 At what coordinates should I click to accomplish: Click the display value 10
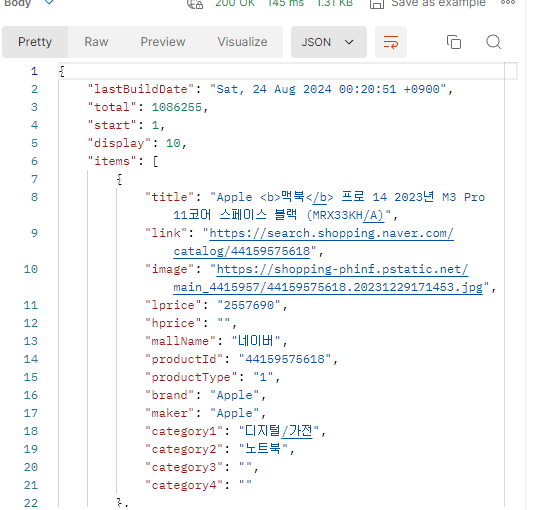pyautogui.click(x=173, y=143)
